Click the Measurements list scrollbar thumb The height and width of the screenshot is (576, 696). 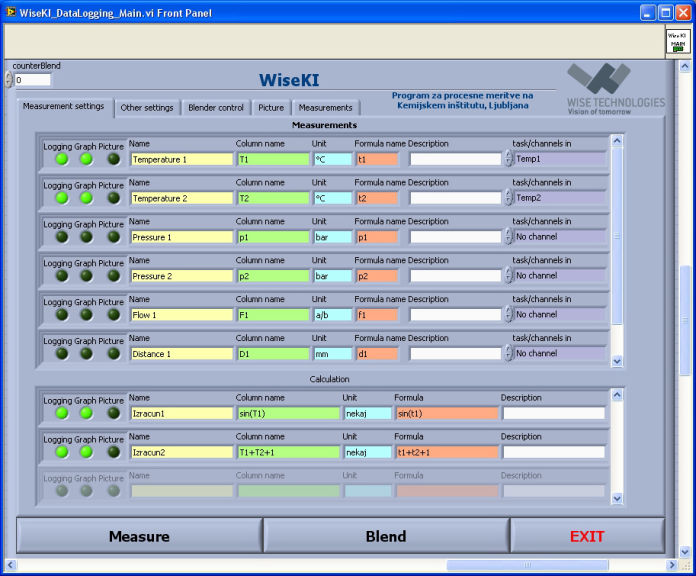(x=617, y=236)
